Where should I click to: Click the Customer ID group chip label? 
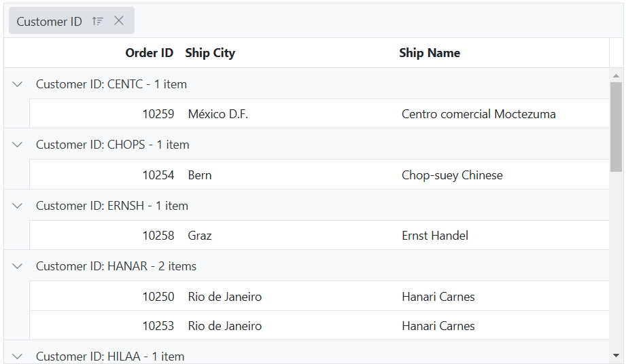point(49,22)
